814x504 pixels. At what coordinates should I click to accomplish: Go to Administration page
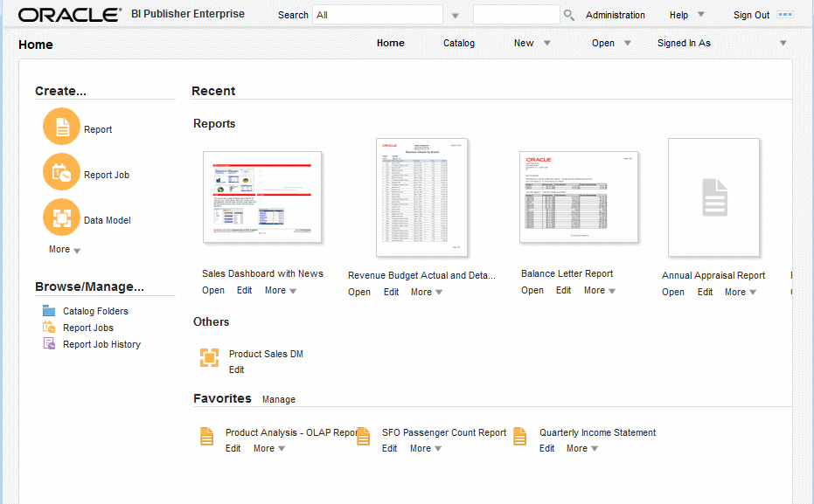coord(616,15)
